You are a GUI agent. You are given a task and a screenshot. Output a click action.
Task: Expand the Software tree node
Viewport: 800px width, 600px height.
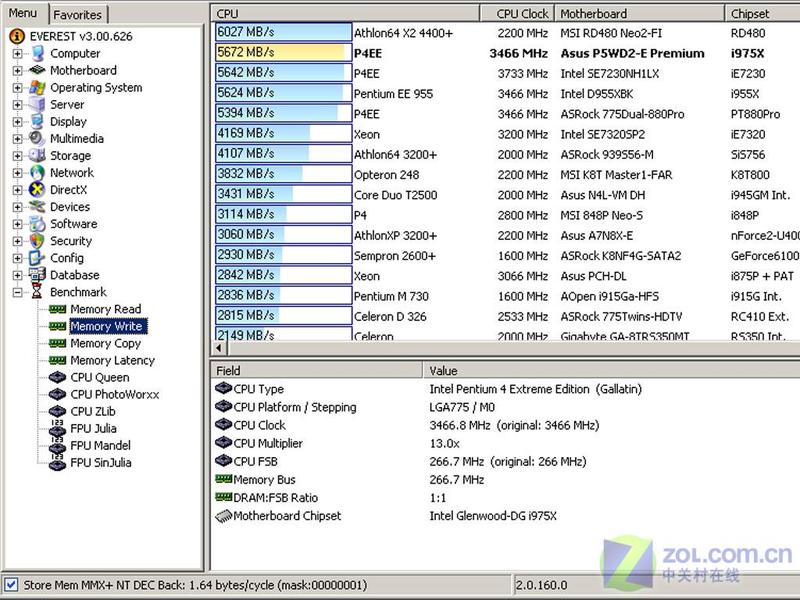click(17, 224)
